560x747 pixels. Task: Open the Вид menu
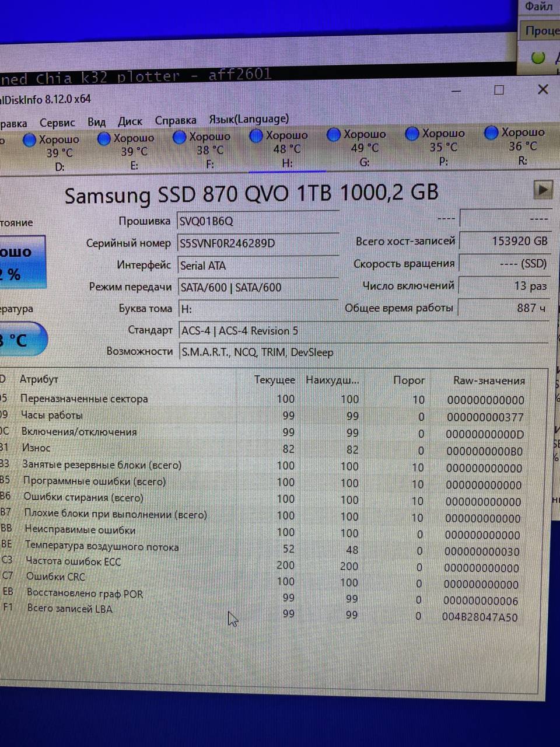pos(96,121)
